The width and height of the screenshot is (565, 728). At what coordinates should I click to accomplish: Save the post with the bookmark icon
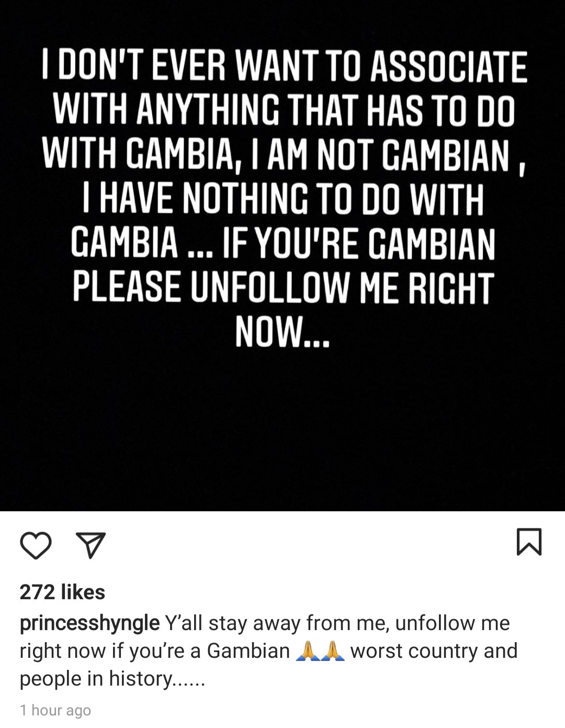coord(529,542)
